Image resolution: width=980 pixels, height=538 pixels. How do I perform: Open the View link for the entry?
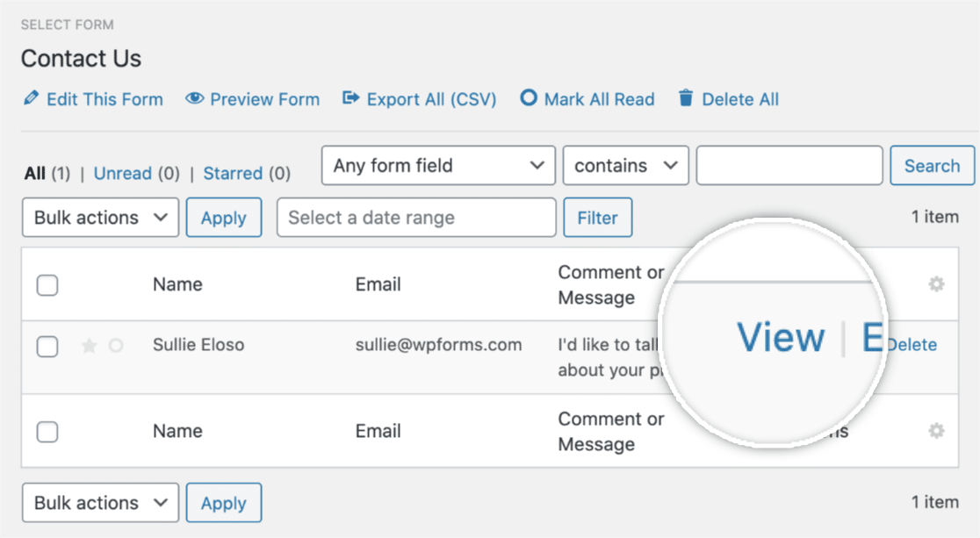tap(781, 338)
